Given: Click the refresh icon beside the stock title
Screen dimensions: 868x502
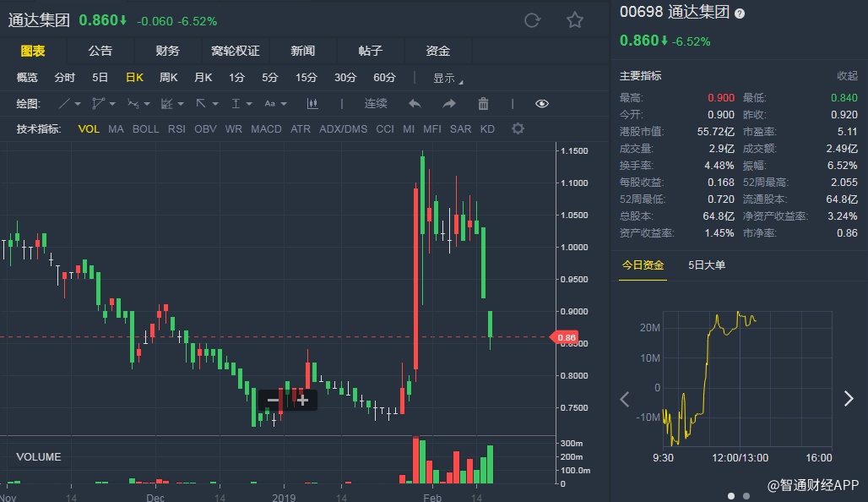Looking at the screenshot, I should pyautogui.click(x=532, y=20).
